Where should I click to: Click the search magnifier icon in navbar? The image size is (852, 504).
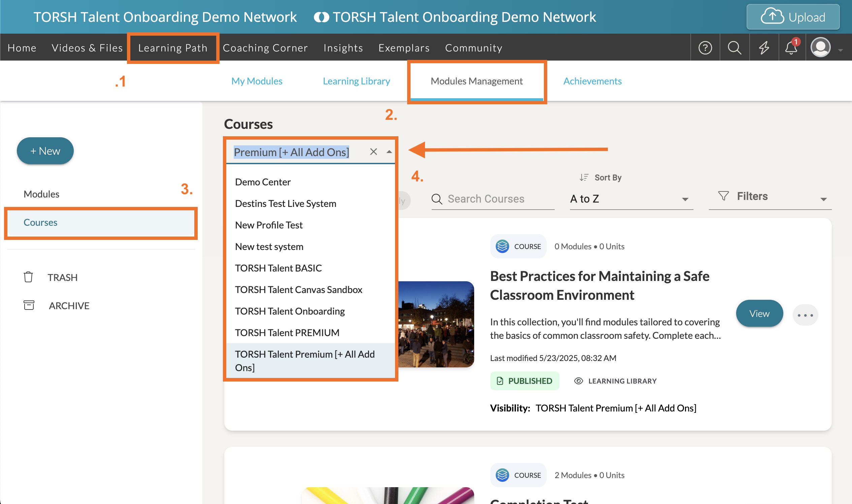tap(734, 47)
